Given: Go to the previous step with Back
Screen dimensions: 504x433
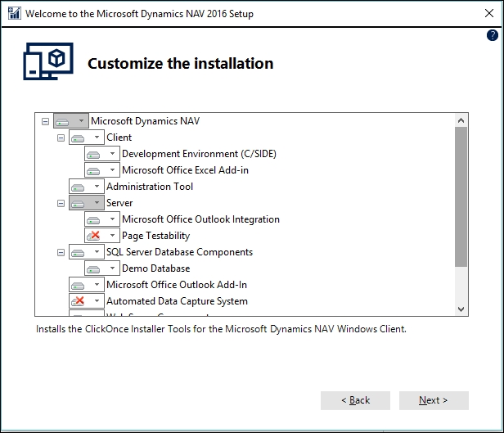Looking at the screenshot, I should pyautogui.click(x=355, y=400).
